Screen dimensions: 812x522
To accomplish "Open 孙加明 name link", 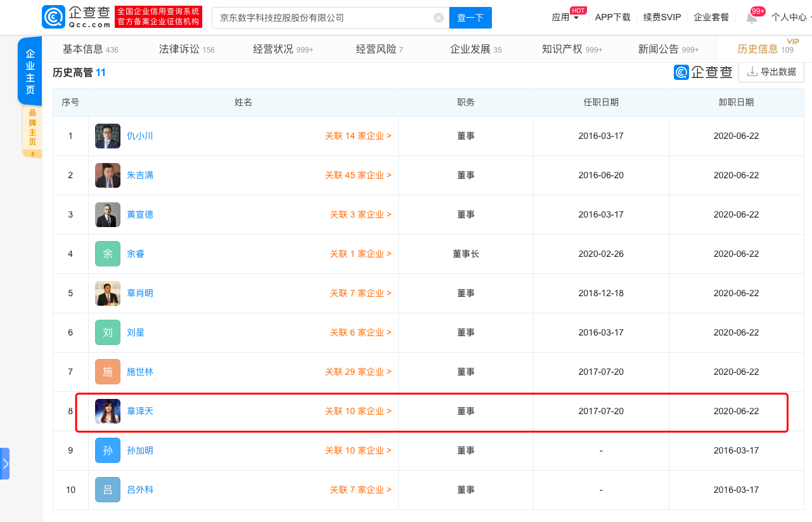I will pos(140,450).
